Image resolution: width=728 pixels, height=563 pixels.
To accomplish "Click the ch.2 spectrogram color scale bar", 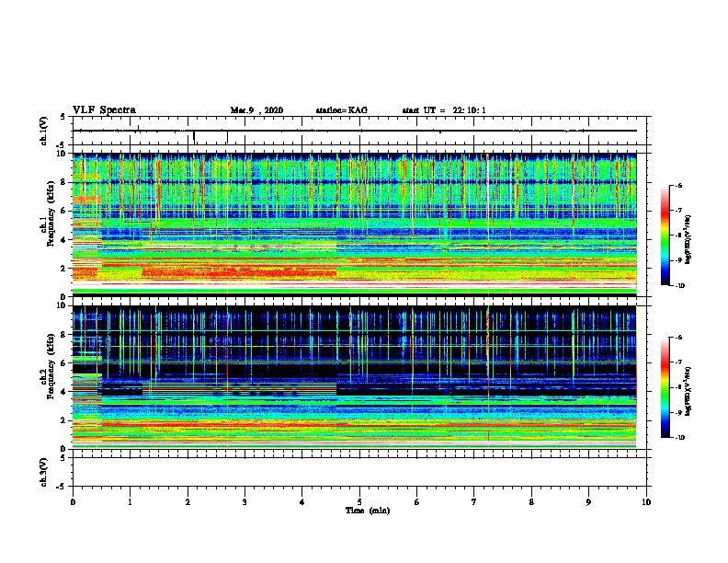I will pyautogui.click(x=665, y=387).
